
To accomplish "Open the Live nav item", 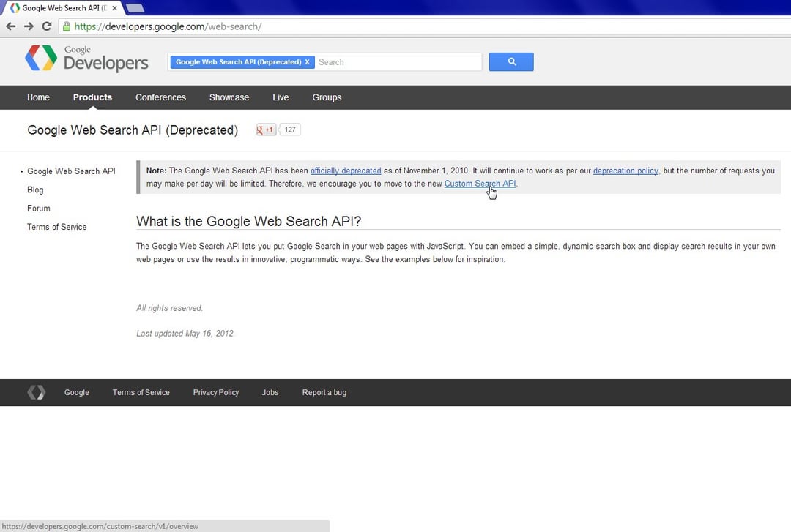I will point(281,97).
